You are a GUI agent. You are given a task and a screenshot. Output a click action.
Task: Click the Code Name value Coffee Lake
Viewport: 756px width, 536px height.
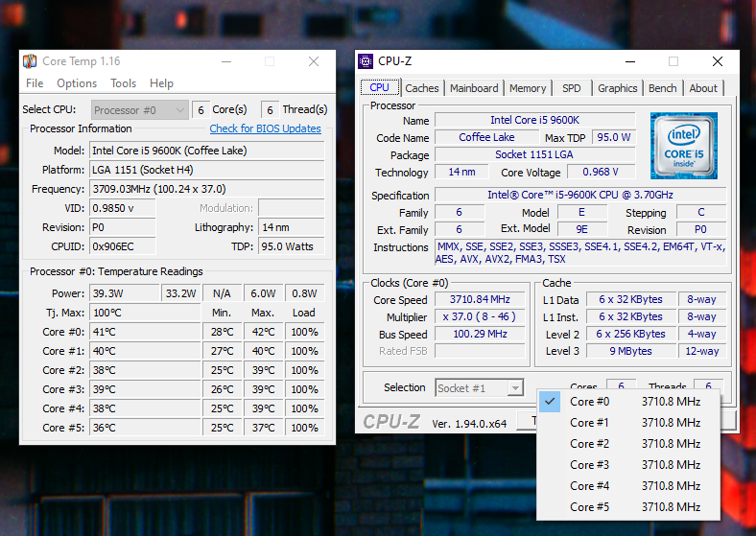tap(486, 137)
